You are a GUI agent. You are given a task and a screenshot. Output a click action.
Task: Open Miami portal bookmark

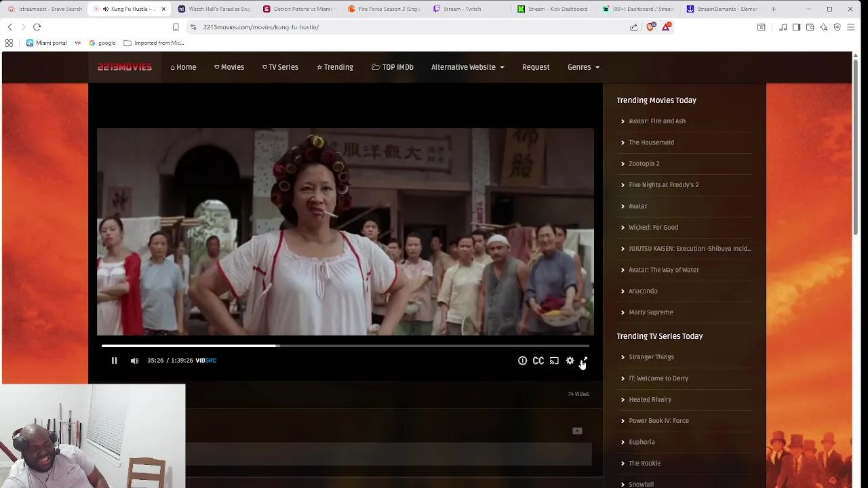coord(46,43)
